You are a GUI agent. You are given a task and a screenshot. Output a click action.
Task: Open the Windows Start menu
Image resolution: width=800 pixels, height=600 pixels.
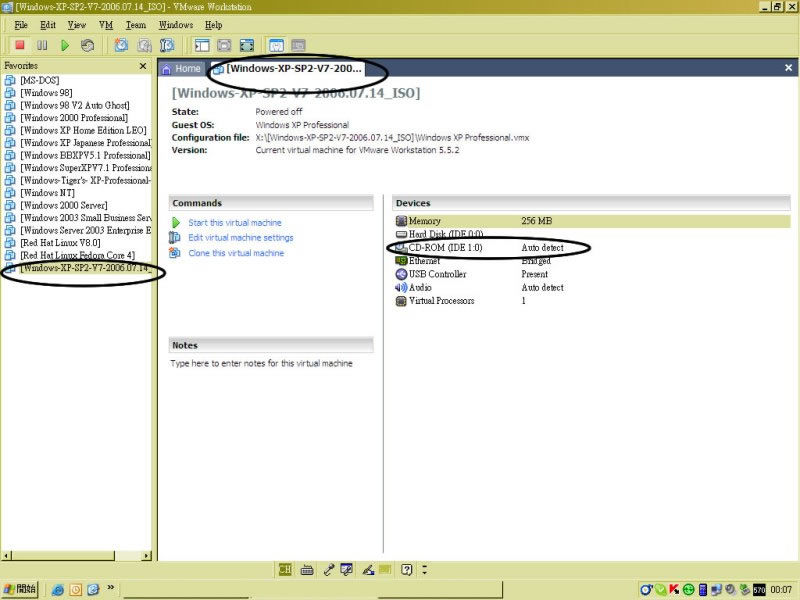tap(20, 589)
